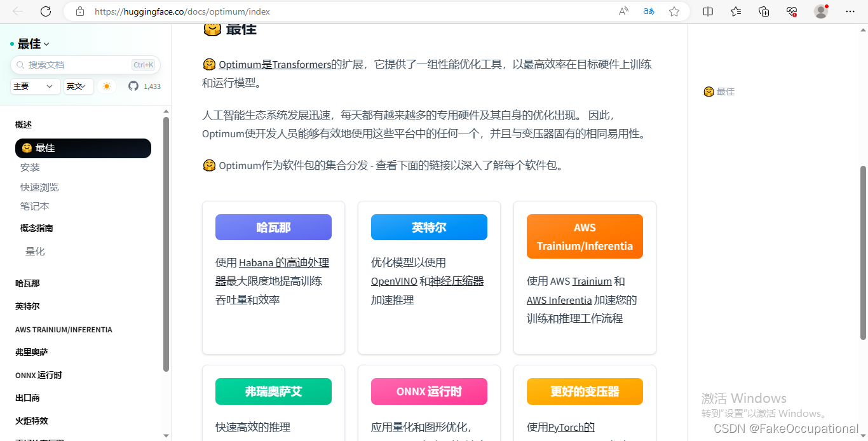
Task: View site info via the lock icon
Action: click(x=79, y=11)
